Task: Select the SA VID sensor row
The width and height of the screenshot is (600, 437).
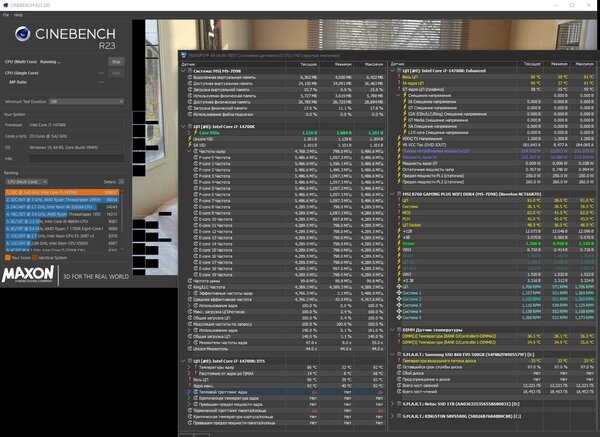Action: click(283, 145)
